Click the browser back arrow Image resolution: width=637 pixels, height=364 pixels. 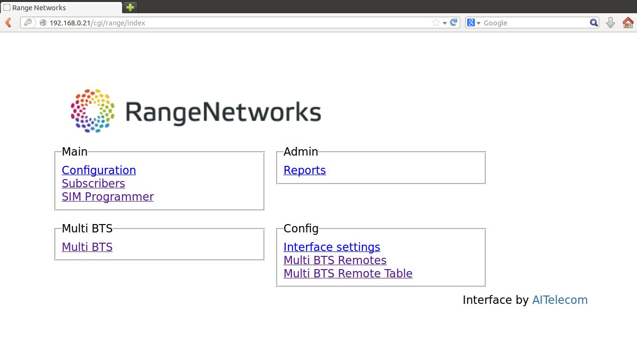coord(8,23)
